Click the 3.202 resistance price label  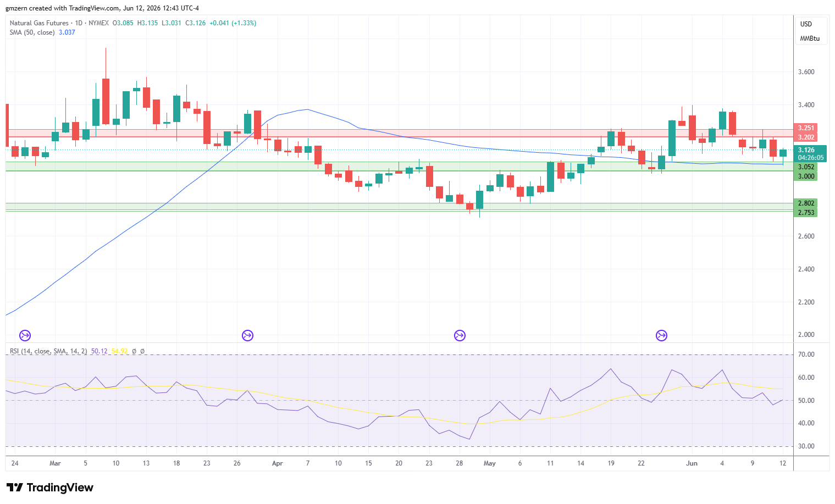pos(806,137)
